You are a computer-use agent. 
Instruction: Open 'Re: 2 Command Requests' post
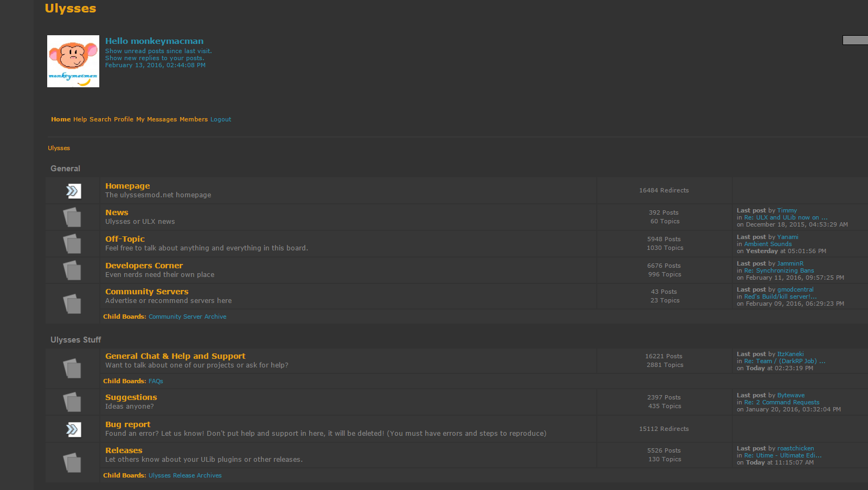781,402
